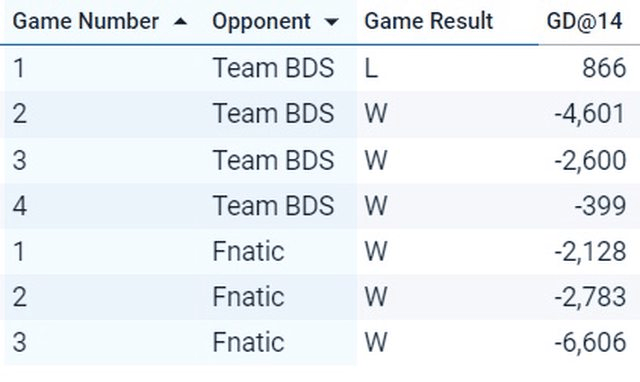Click Team BDS in the game 4 row
The height and width of the screenshot is (382, 640).
273,205
